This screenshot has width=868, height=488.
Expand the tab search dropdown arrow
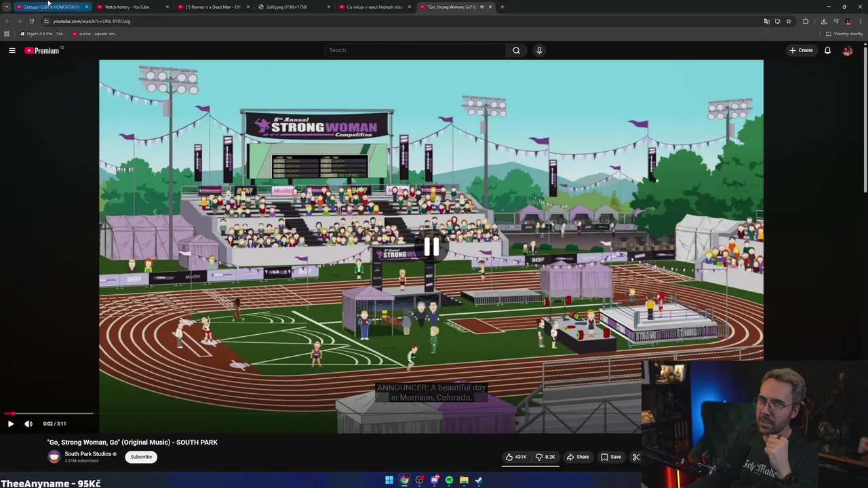tap(6, 7)
